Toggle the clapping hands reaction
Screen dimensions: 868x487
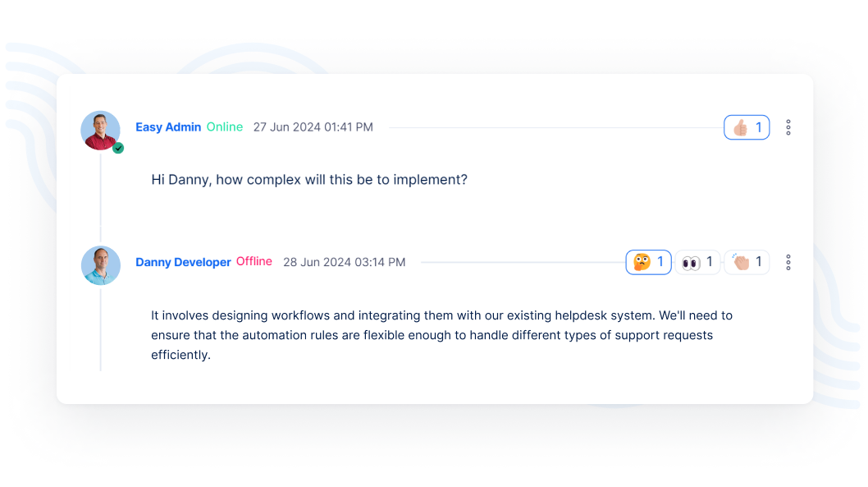[747, 262]
